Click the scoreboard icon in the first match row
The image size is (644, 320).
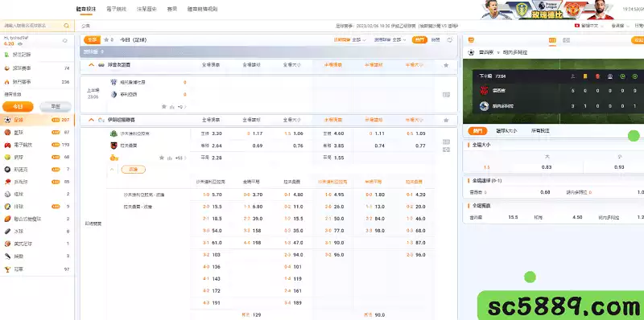tap(446, 94)
